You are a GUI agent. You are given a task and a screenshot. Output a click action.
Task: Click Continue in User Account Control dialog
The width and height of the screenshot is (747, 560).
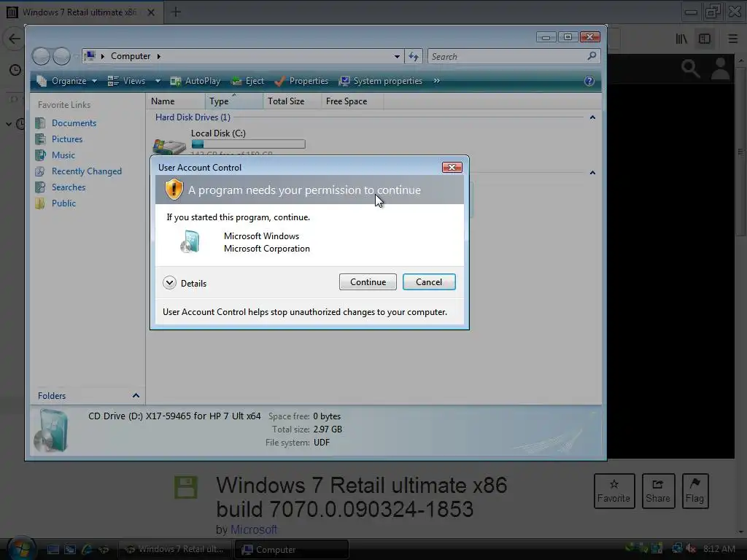click(x=368, y=282)
